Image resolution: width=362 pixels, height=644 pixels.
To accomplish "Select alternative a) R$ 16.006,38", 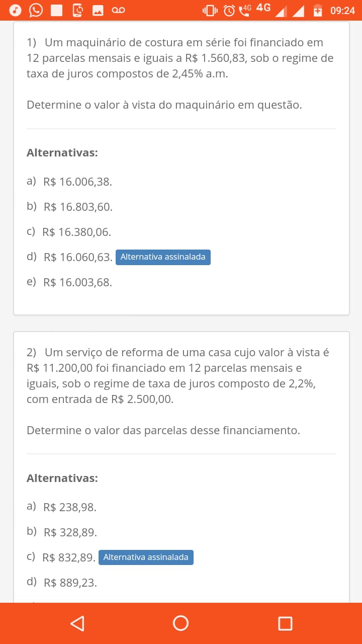I will coord(69,182).
